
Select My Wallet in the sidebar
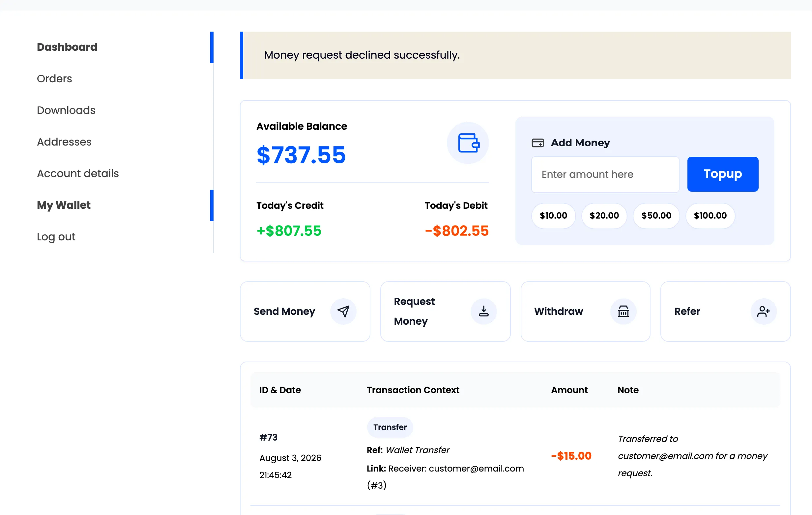pyautogui.click(x=64, y=205)
